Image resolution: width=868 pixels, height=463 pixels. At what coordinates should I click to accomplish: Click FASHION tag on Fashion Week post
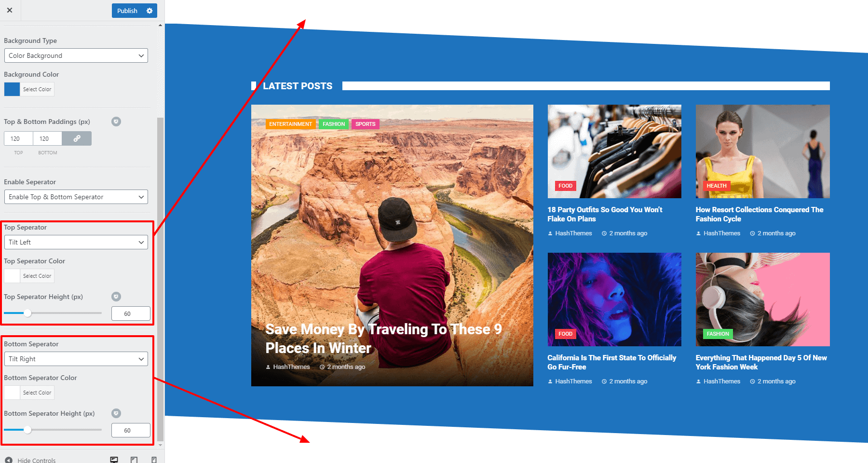(x=718, y=334)
